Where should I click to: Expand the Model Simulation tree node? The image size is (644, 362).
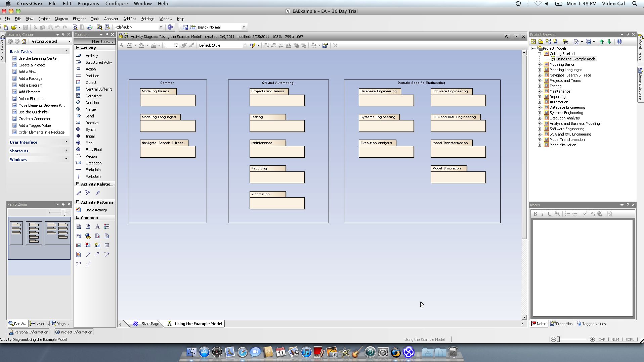[540, 145]
